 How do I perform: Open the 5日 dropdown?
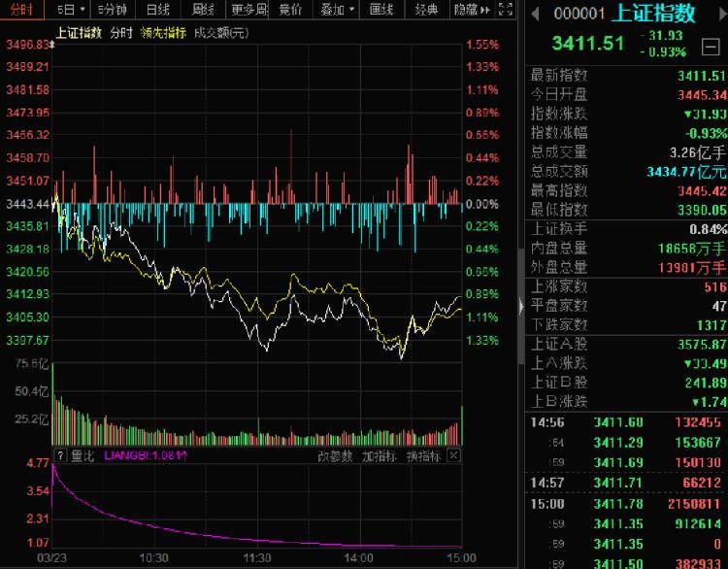(x=71, y=10)
